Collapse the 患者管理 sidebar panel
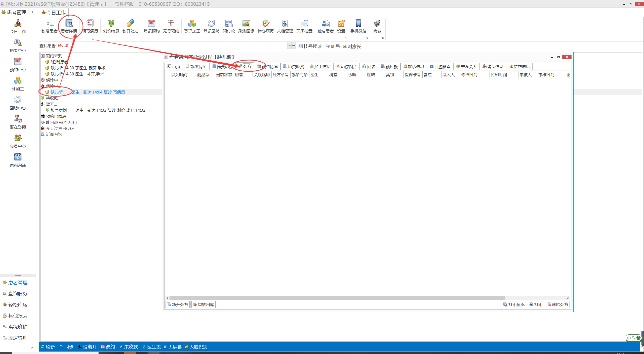 coord(32,12)
